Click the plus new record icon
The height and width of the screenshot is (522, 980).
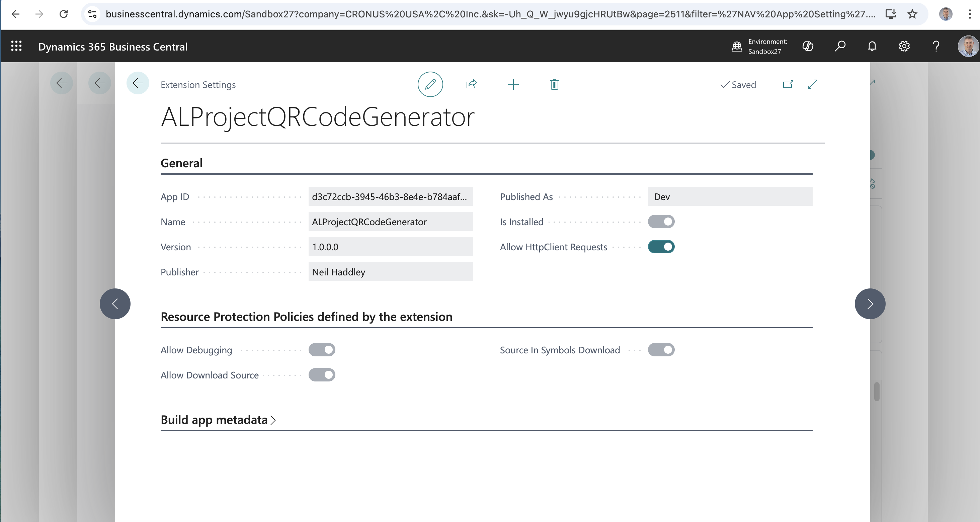click(x=513, y=84)
